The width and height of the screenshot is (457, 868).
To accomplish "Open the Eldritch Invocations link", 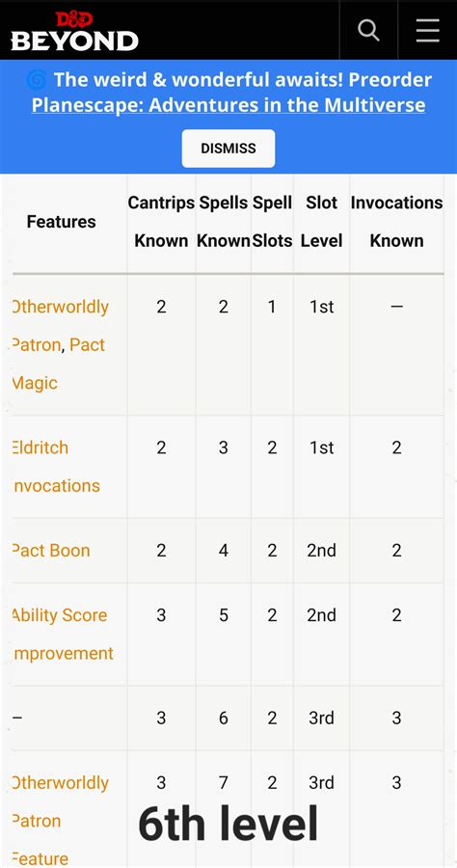I will point(56,467).
